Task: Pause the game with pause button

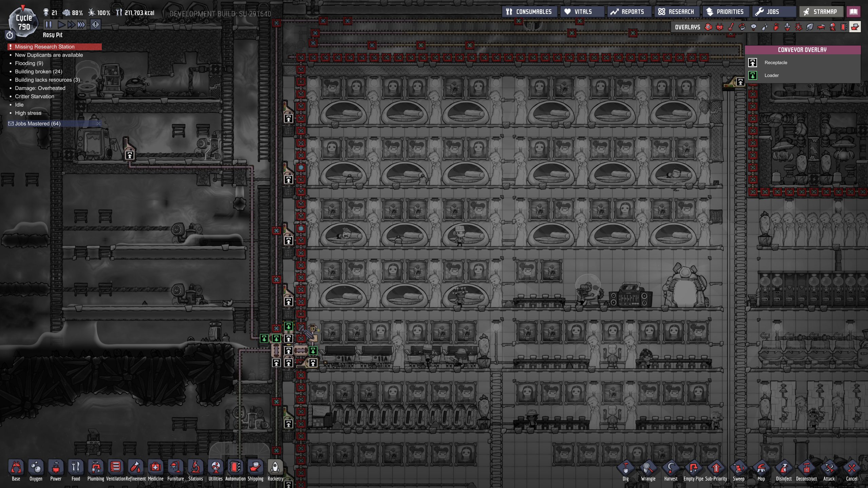Action: 49,24
